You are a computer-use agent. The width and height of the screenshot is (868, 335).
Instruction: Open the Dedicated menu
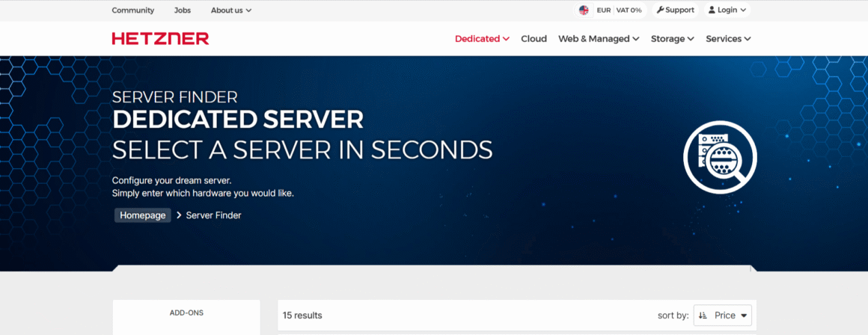482,39
